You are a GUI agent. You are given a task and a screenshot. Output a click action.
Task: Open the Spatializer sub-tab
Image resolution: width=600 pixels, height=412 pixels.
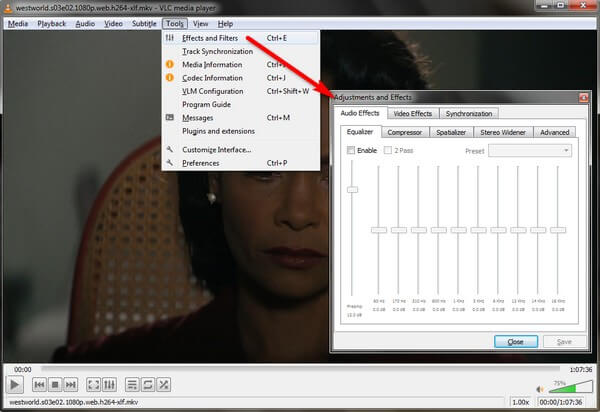[451, 132]
